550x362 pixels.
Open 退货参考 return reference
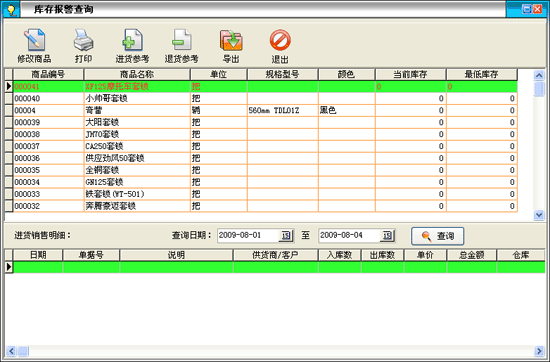182,40
